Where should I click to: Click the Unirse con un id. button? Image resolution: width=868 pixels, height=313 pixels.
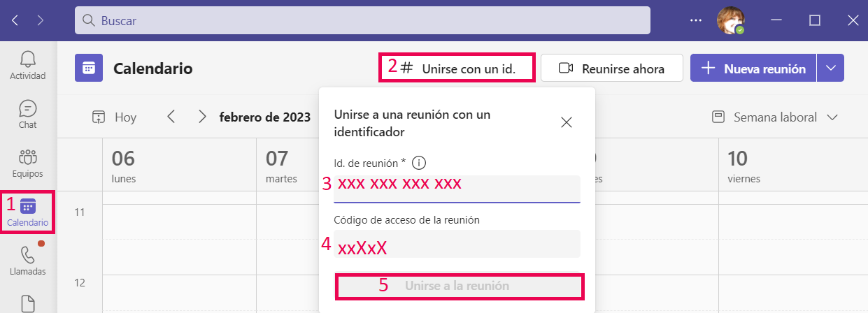coord(457,68)
